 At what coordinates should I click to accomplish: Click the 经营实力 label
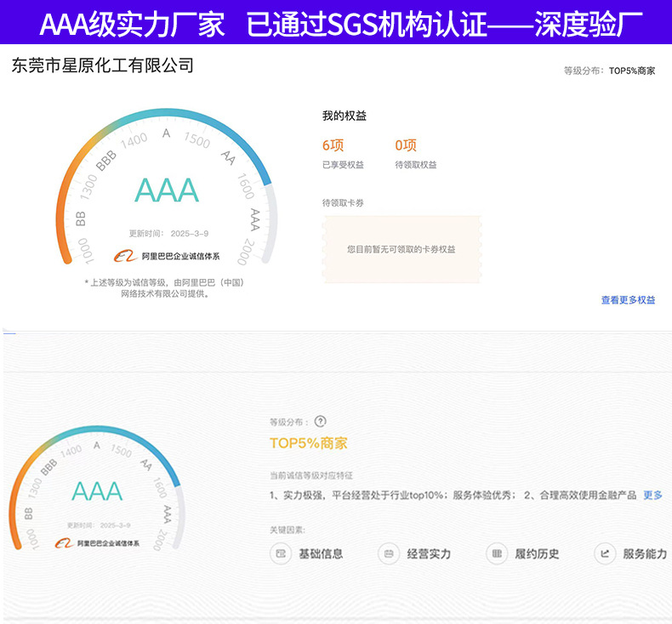click(x=429, y=553)
